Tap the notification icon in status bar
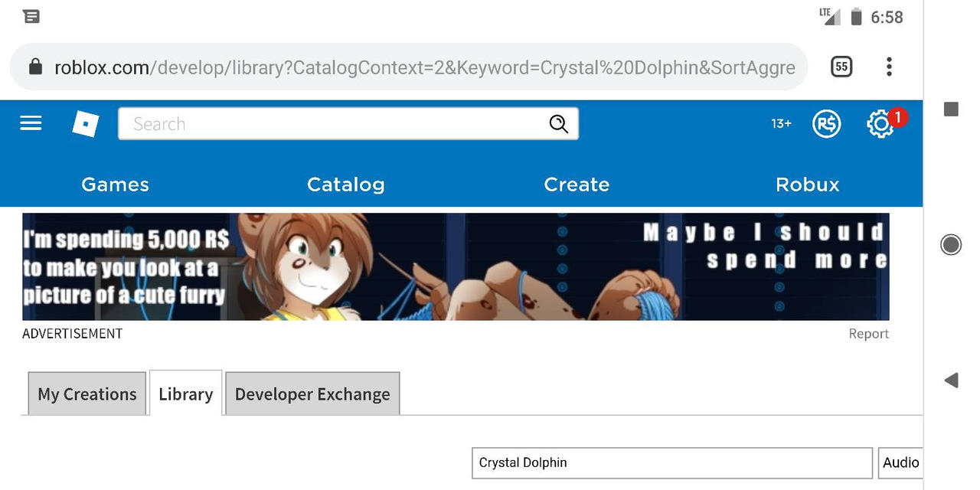 (x=31, y=16)
